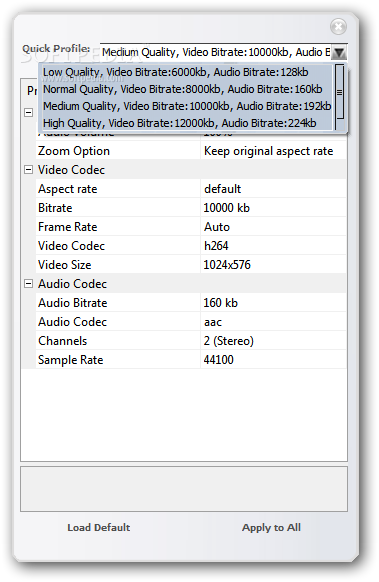Click the Load Default button

click(x=98, y=527)
